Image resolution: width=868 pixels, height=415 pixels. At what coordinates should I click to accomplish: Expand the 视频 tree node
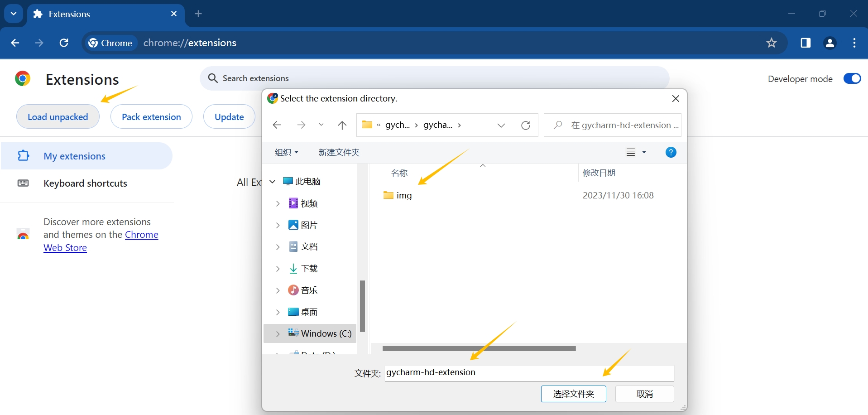(278, 203)
